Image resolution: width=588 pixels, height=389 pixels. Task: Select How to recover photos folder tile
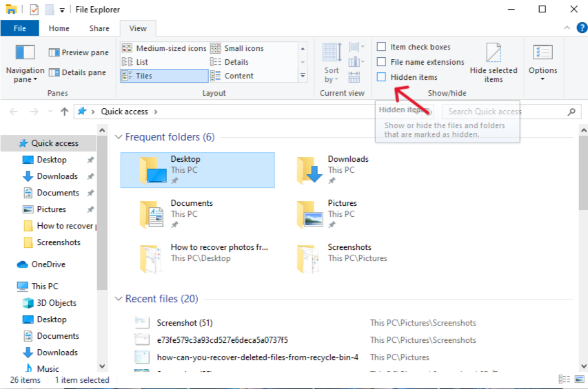[x=198, y=258]
